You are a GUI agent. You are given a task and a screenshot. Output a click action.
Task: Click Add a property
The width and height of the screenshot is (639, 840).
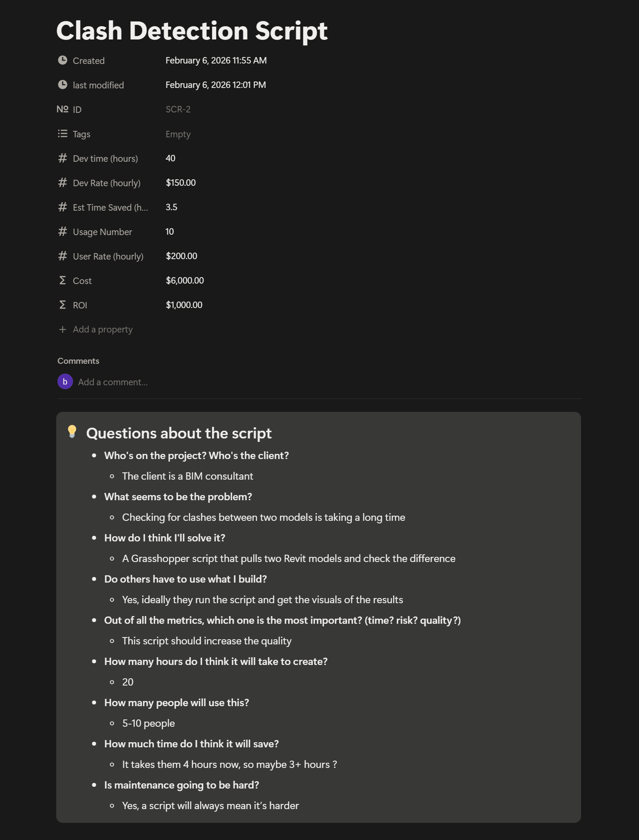[103, 329]
